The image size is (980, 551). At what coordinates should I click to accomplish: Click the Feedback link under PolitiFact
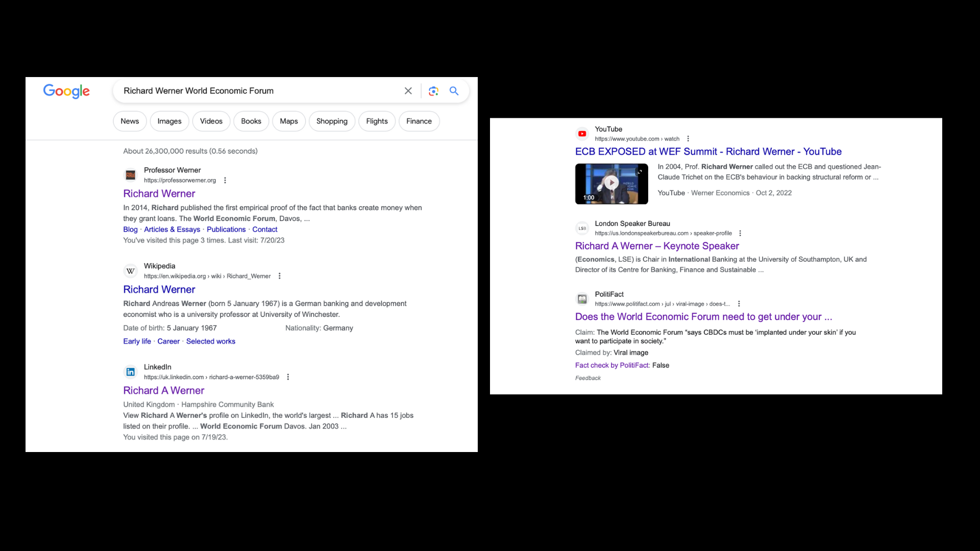587,378
